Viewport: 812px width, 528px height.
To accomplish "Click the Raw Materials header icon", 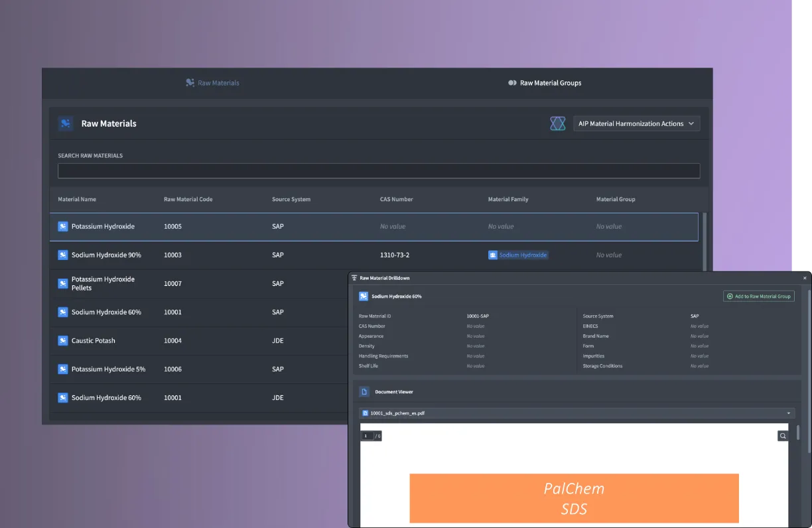I will pyautogui.click(x=66, y=123).
